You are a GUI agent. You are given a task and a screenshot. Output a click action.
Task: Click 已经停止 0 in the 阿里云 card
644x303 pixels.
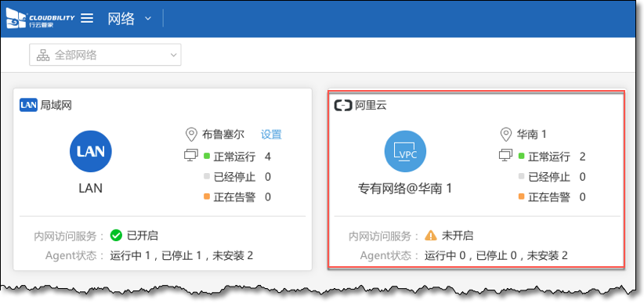552,177
